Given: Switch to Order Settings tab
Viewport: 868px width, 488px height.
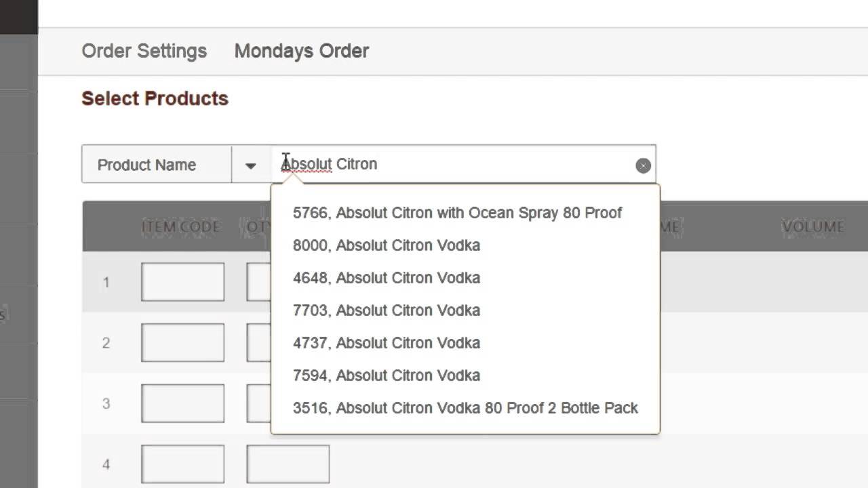Looking at the screenshot, I should pyautogui.click(x=144, y=51).
